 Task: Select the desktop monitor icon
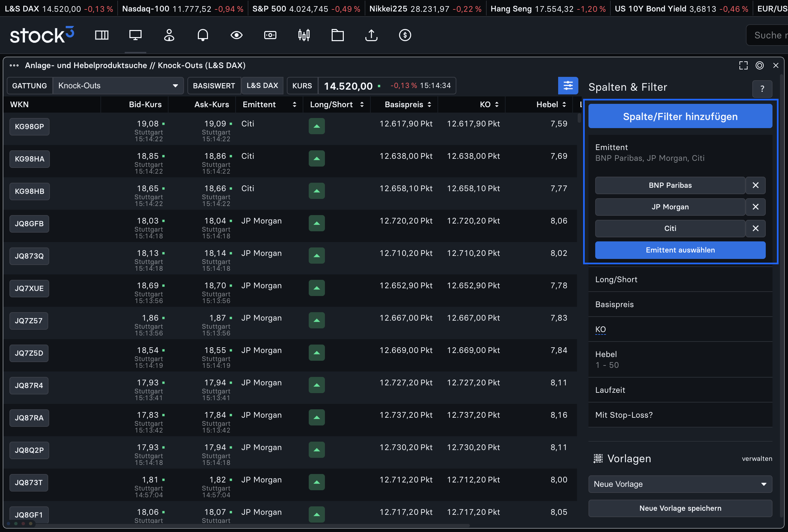135,35
